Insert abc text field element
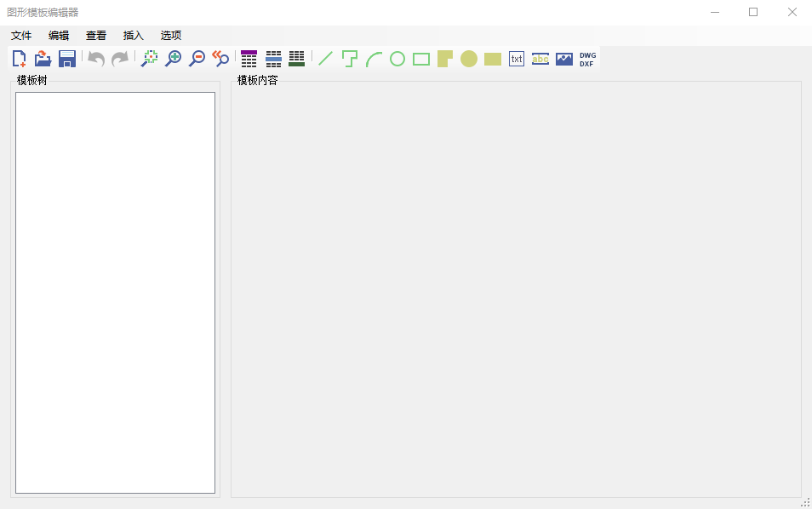Screen dimensions: 812x509 (x=540, y=59)
